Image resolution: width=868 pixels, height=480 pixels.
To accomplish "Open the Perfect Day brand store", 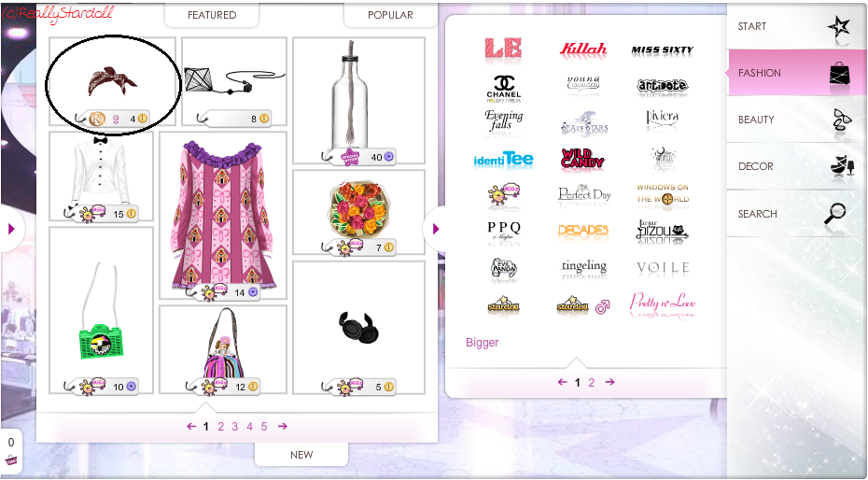I will 584,193.
